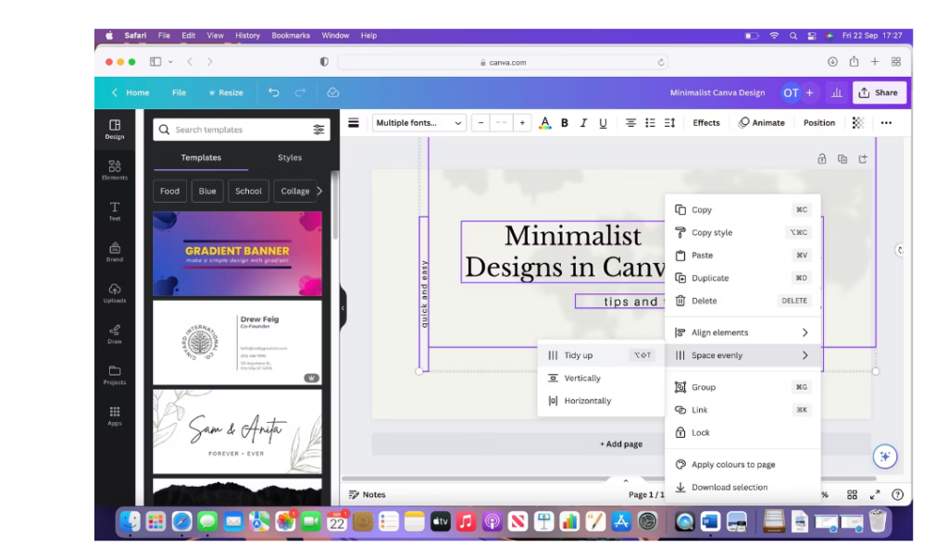
Task: Switch to the Templates tab
Action: tap(201, 157)
